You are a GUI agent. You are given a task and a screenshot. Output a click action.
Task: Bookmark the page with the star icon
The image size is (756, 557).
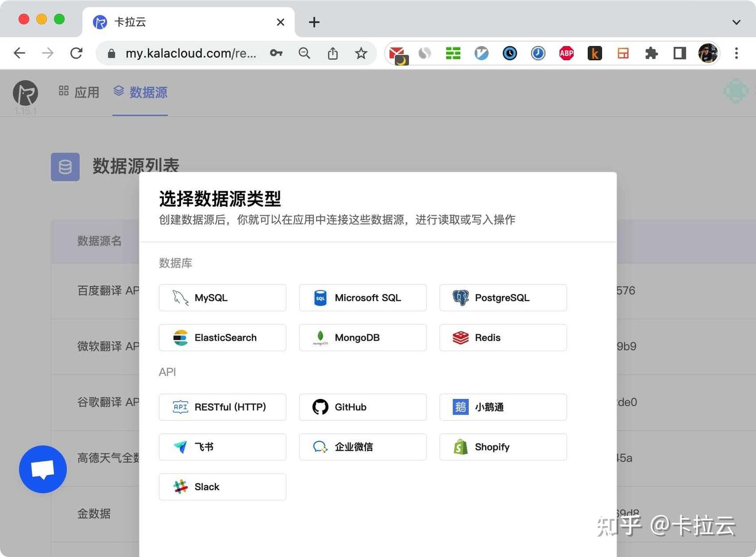coord(361,53)
